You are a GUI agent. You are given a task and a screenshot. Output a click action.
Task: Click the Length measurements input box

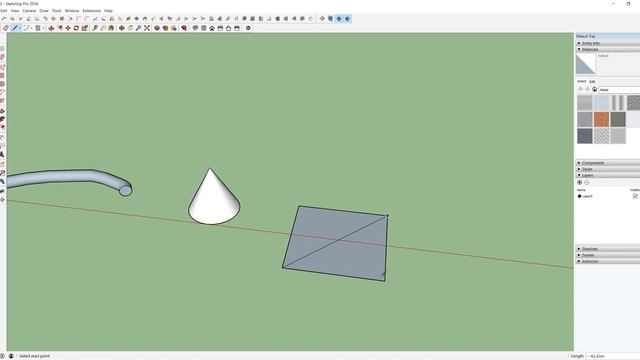(613, 356)
